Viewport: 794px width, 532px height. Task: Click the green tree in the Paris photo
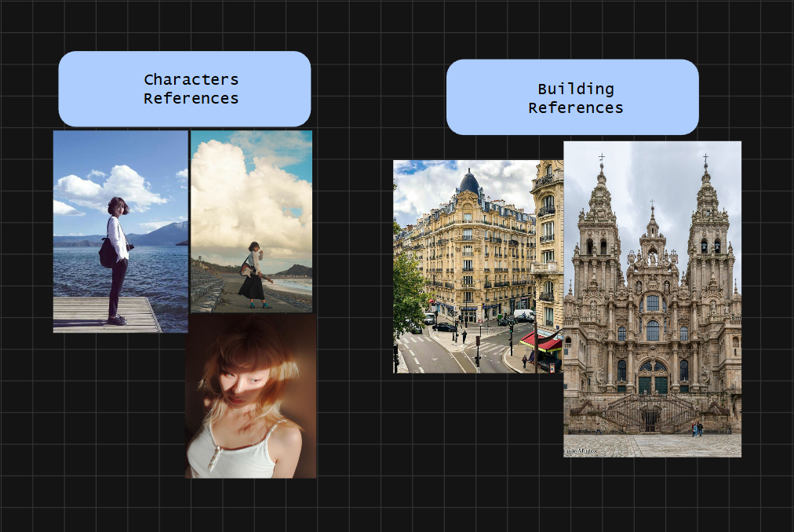click(408, 290)
